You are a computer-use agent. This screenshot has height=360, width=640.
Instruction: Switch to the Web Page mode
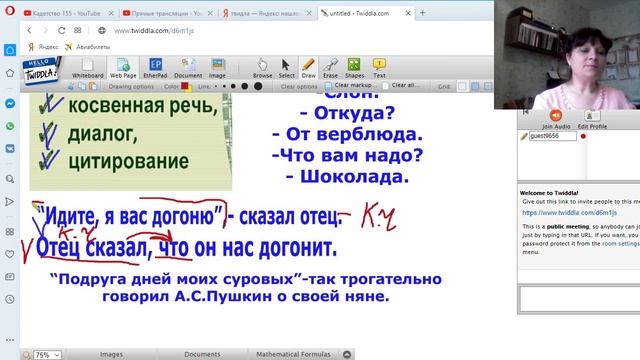point(123,68)
